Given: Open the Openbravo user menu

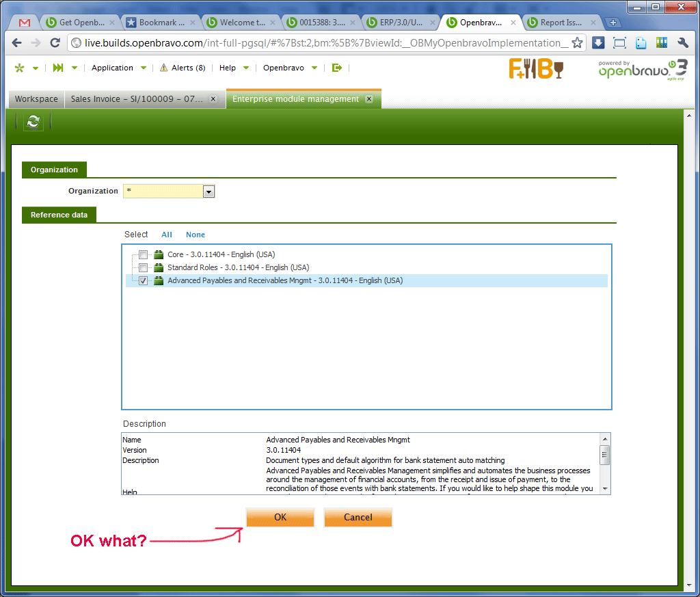Looking at the screenshot, I should pos(284,68).
